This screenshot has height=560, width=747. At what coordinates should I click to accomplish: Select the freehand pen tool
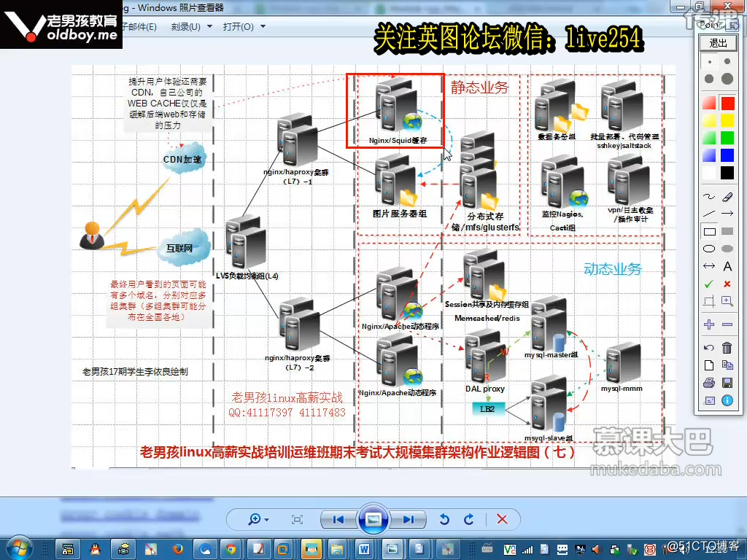click(709, 196)
